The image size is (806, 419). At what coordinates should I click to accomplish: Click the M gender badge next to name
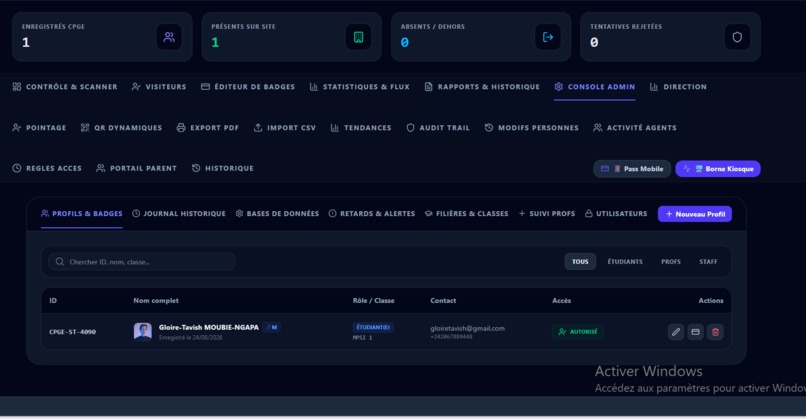pos(271,327)
